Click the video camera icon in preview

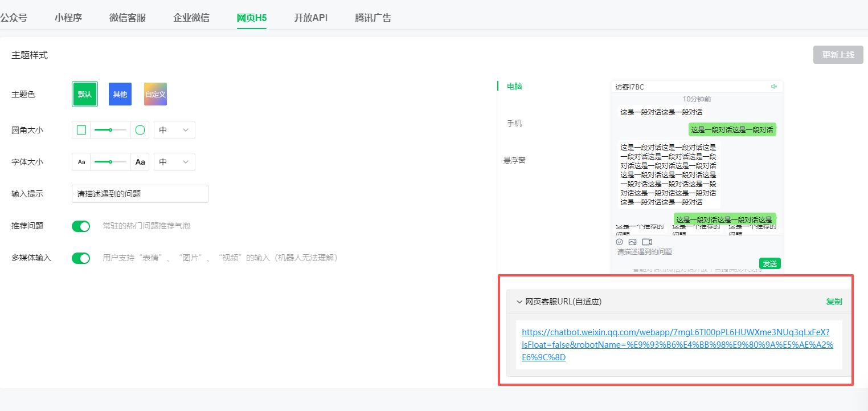647,242
